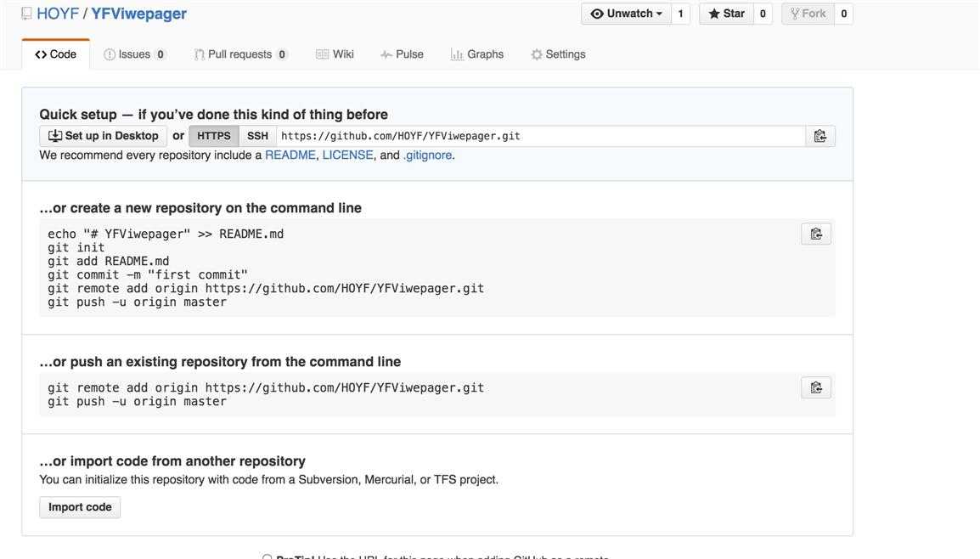980x559 pixels.
Task: Click the watchers count 1
Action: click(680, 14)
